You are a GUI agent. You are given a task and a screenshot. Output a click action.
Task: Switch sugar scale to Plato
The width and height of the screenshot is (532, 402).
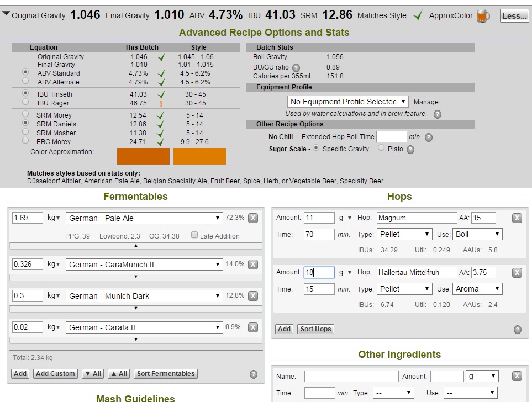coord(381,148)
